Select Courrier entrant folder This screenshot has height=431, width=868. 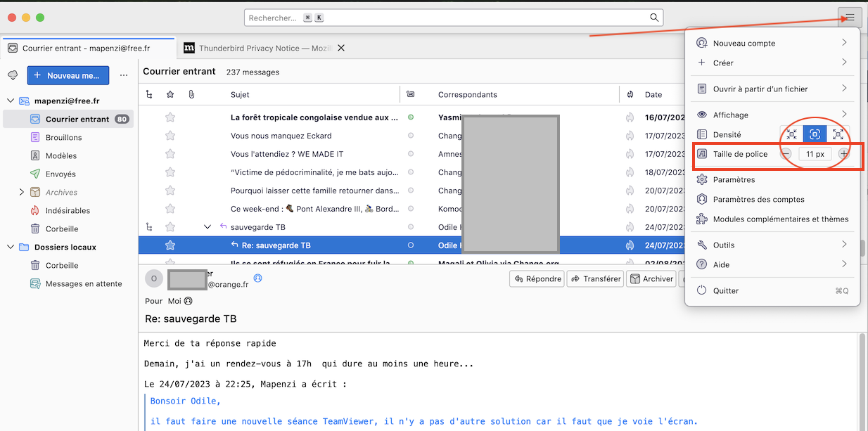(68, 120)
